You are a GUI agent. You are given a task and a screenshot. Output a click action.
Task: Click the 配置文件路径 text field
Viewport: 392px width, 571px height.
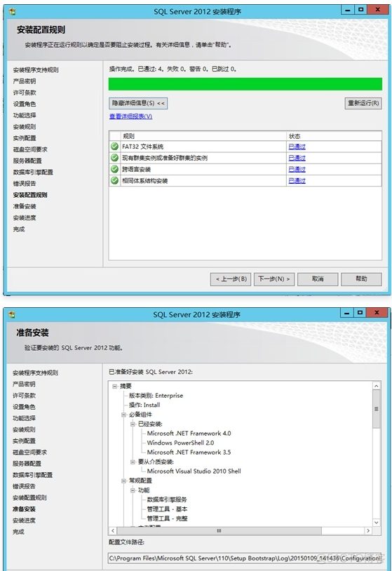(x=245, y=558)
